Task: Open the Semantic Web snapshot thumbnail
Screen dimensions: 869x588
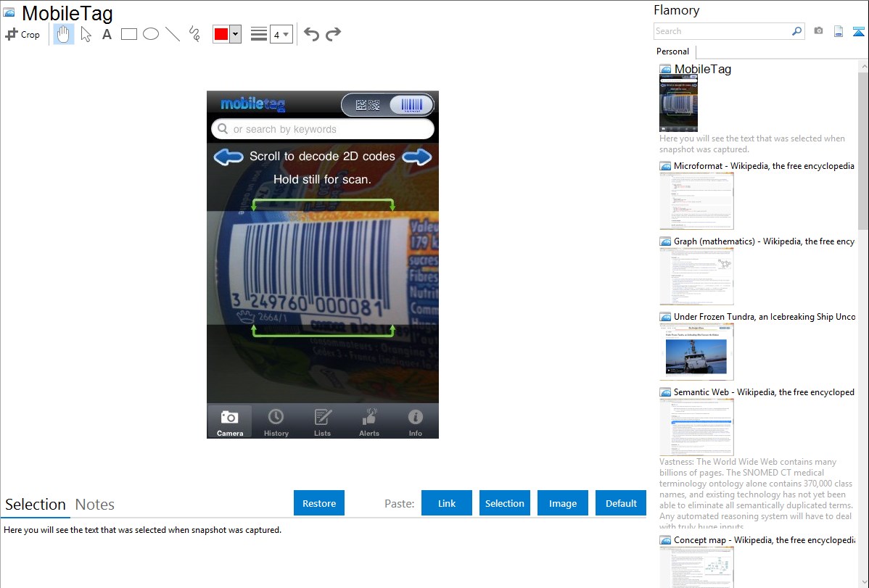Action: pos(696,427)
